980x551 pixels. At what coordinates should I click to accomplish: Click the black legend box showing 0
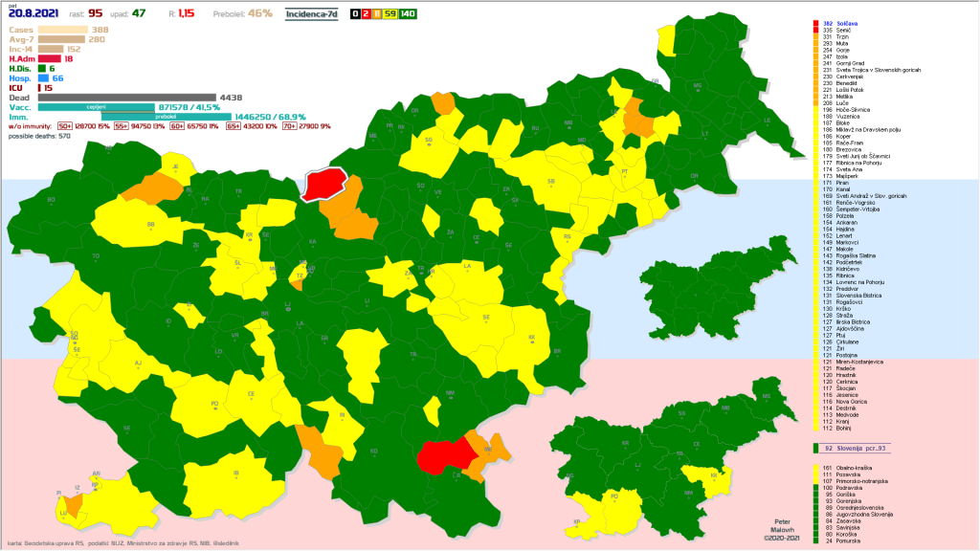click(355, 15)
